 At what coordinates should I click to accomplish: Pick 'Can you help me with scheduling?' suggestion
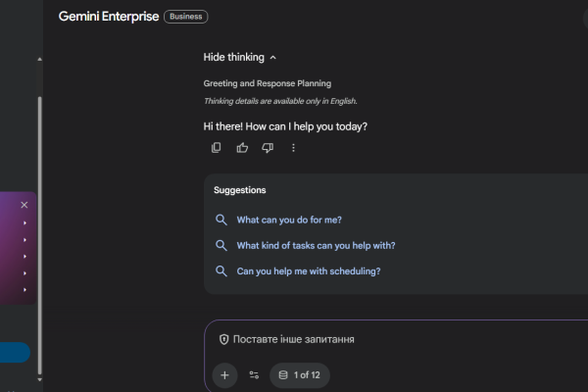(308, 271)
